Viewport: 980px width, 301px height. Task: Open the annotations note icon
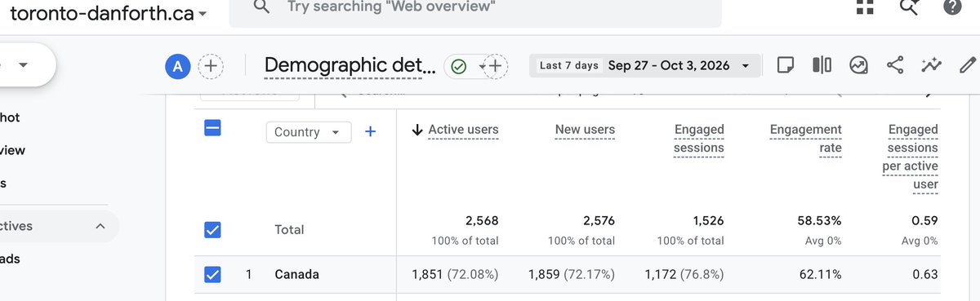tap(785, 65)
